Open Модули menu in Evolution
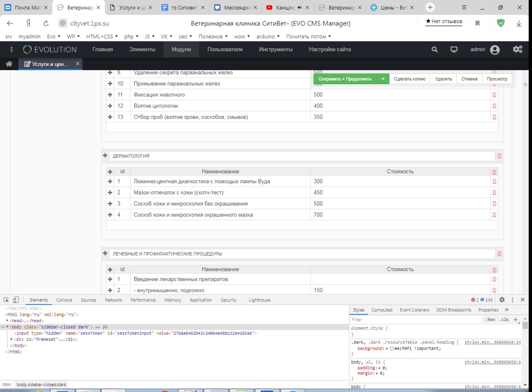The height and width of the screenshot is (392, 532). (x=182, y=49)
